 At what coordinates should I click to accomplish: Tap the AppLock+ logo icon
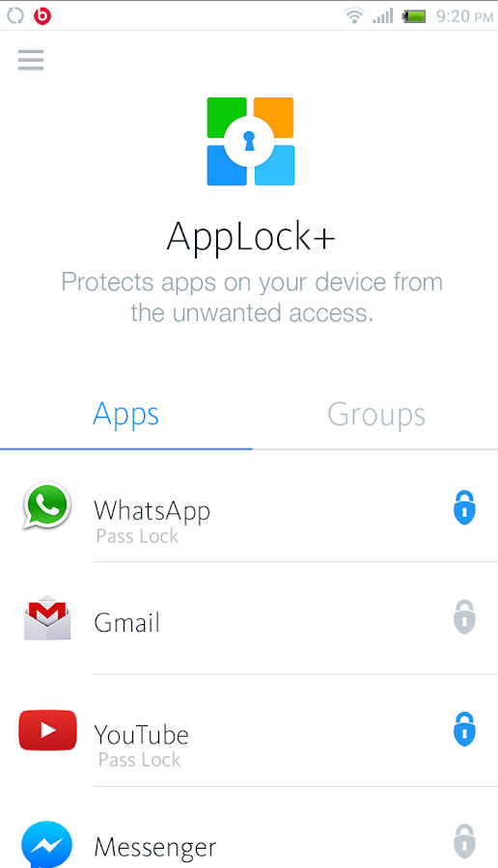coord(250,141)
